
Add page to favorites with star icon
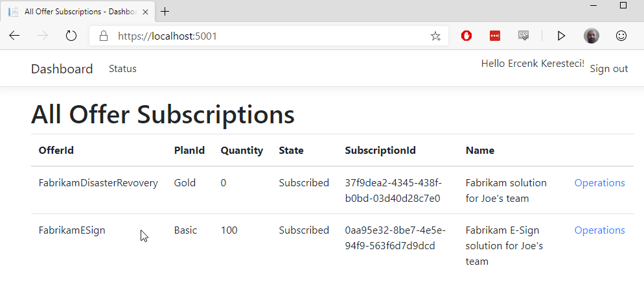(435, 36)
